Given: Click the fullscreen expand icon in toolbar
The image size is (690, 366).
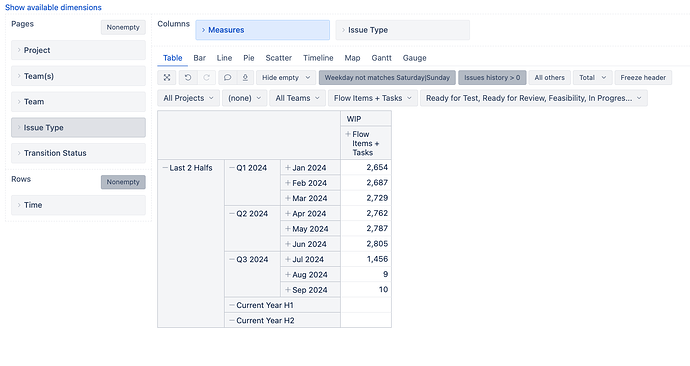Looking at the screenshot, I should click(x=167, y=77).
